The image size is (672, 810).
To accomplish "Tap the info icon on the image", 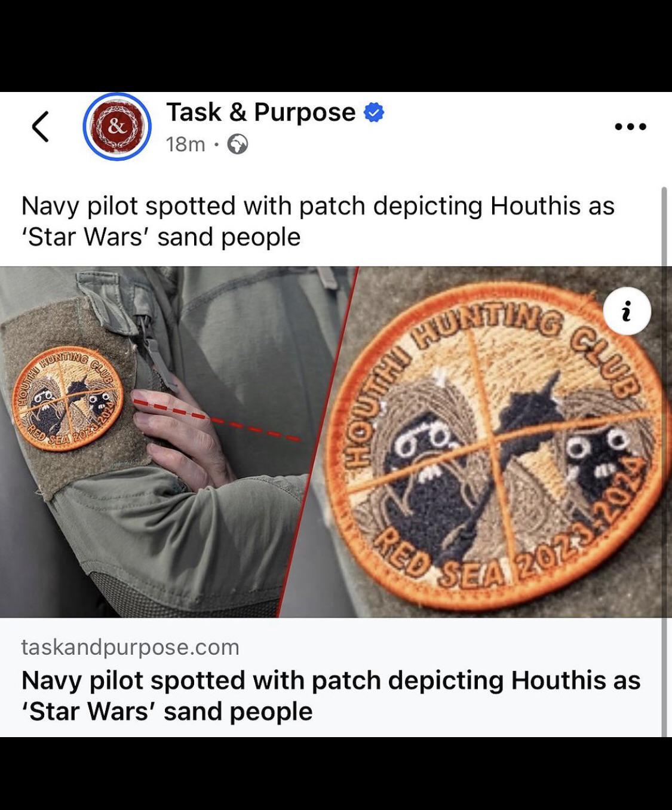I will pyautogui.click(x=627, y=311).
